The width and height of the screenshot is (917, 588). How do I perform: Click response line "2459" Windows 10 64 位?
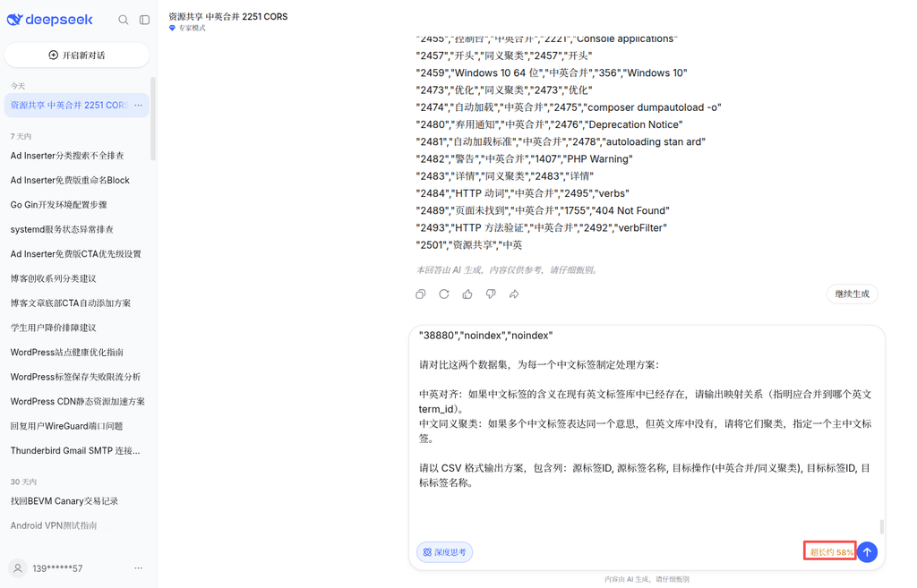[552, 73]
